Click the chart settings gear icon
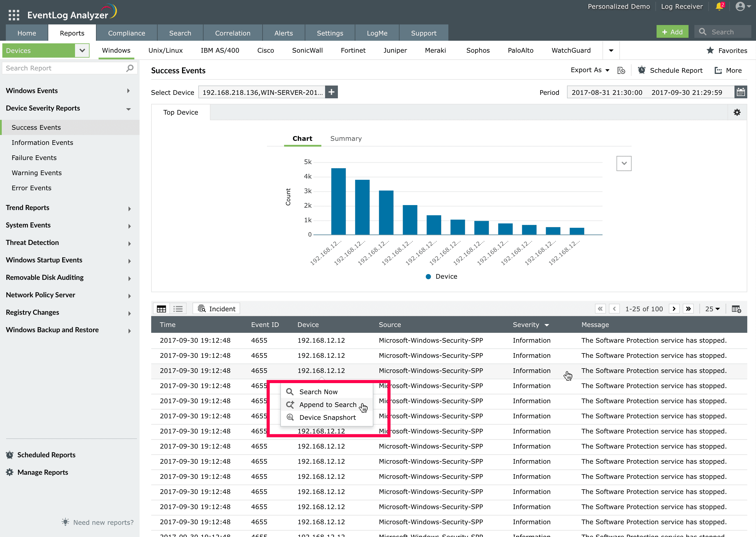This screenshot has width=756, height=537. (737, 112)
